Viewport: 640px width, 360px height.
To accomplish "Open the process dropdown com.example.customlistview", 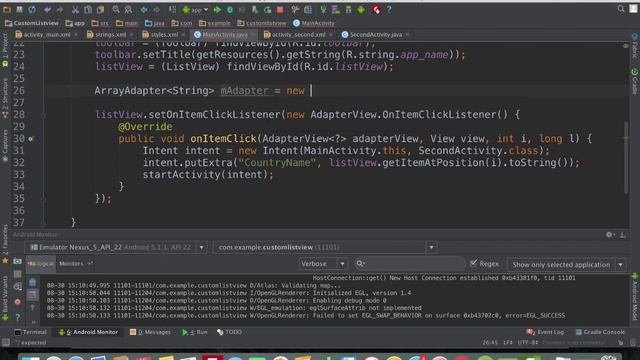I will (431, 247).
